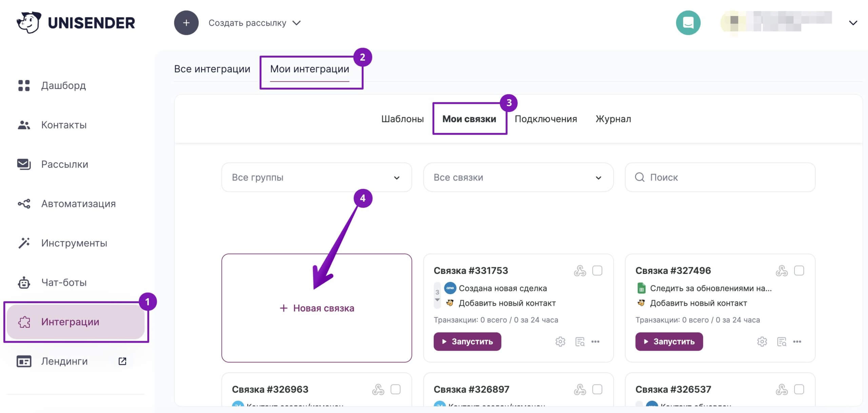Image resolution: width=868 pixels, height=413 pixels.
Task: Tick the checkbox on Связка #331753
Action: point(597,270)
